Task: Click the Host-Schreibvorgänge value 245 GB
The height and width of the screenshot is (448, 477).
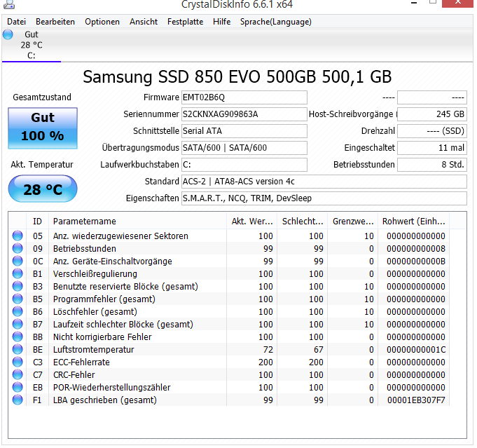Action: tap(432, 114)
